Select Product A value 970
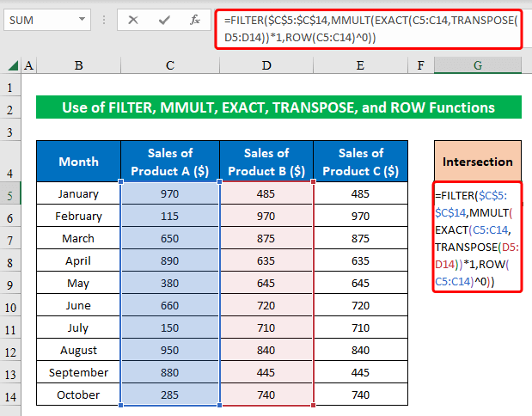The height and width of the screenshot is (416, 532). [170, 194]
